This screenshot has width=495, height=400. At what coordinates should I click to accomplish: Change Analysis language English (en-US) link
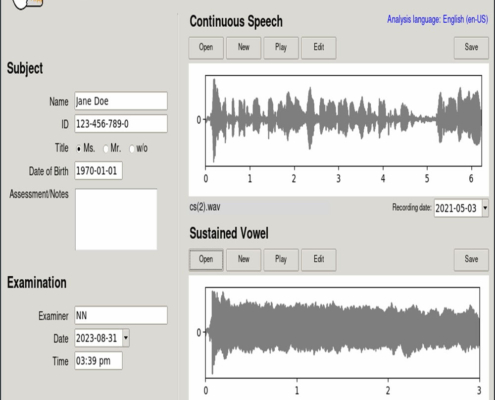(x=437, y=19)
